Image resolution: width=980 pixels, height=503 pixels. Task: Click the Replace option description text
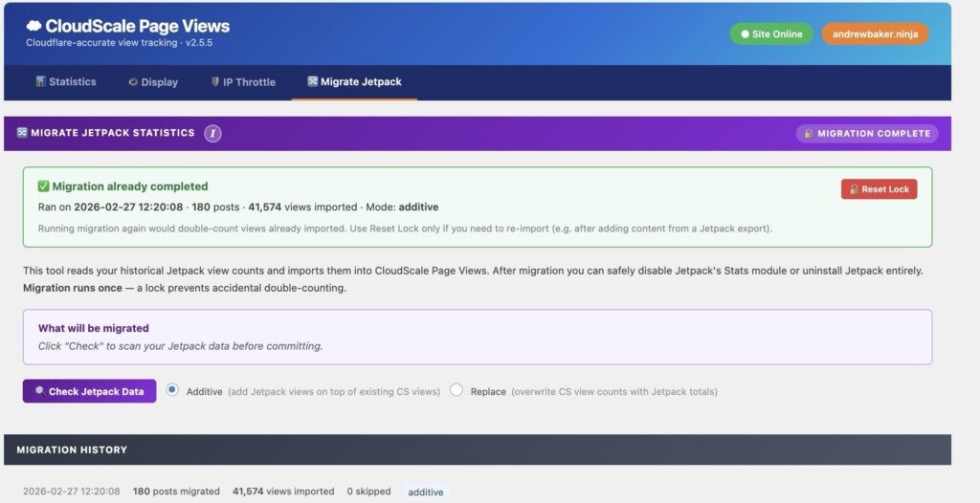tap(614, 392)
